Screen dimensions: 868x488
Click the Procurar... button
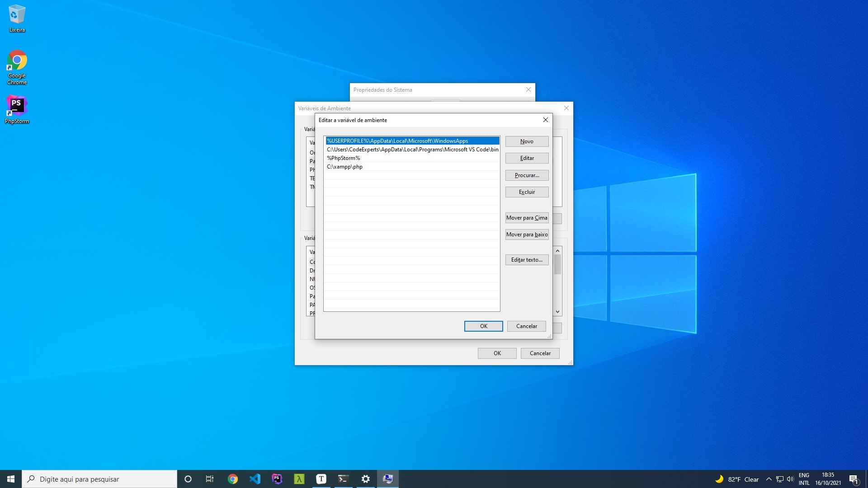(527, 175)
